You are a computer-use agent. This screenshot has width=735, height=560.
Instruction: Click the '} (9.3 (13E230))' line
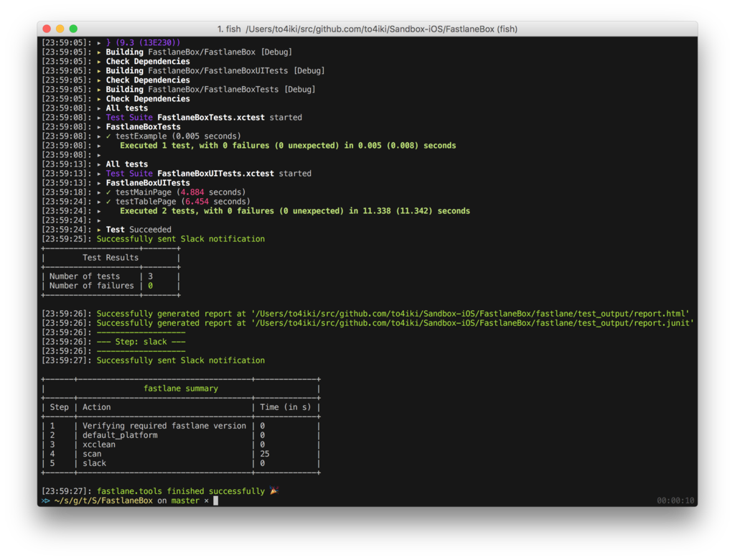coord(143,42)
